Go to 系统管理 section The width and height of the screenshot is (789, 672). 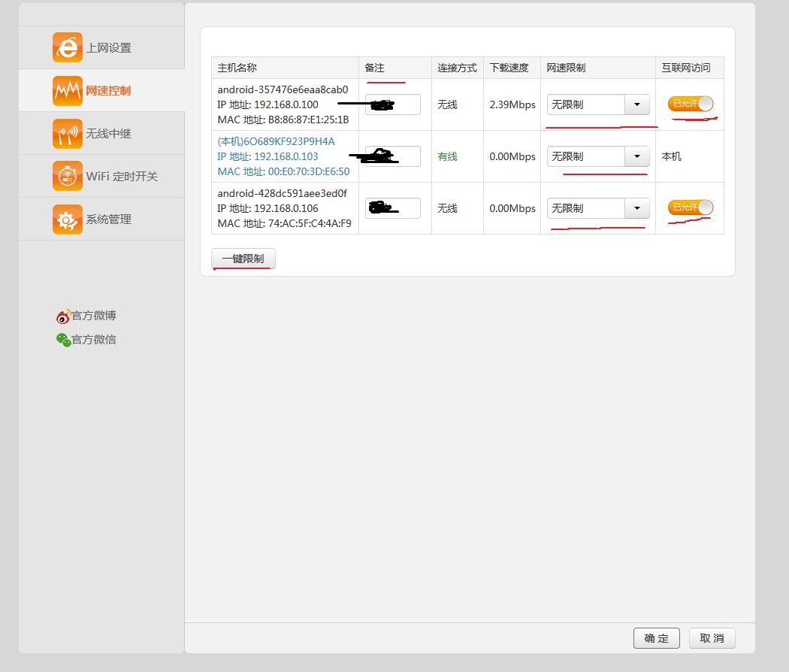point(108,219)
